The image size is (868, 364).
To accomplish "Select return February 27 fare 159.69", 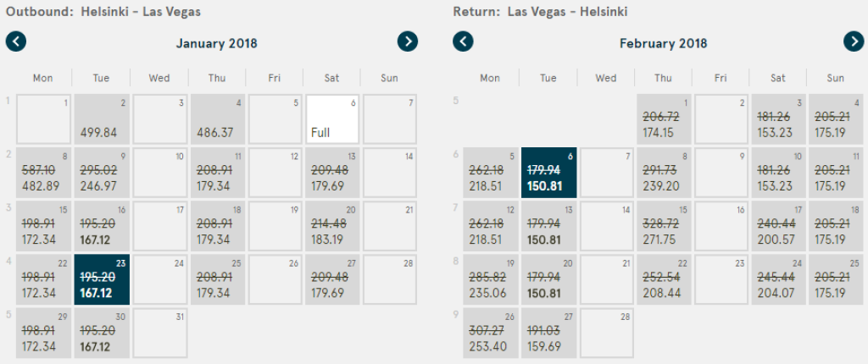I will [548, 332].
